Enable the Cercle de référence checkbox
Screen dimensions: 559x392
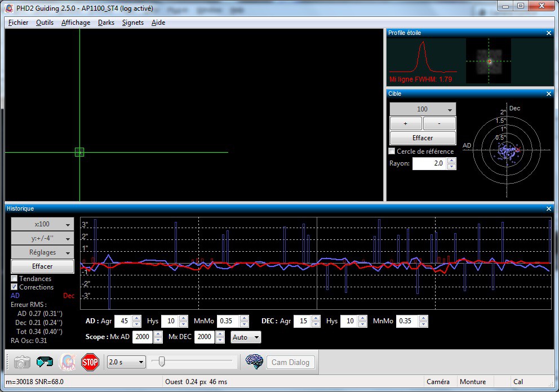(x=392, y=151)
